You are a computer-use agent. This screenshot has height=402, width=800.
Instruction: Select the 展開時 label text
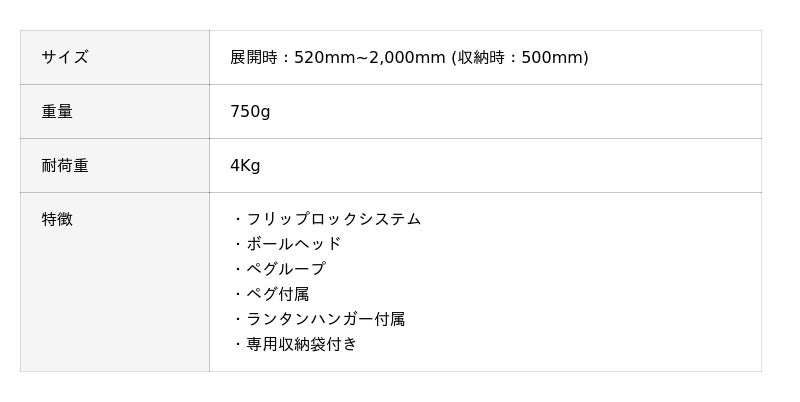[x=254, y=57]
